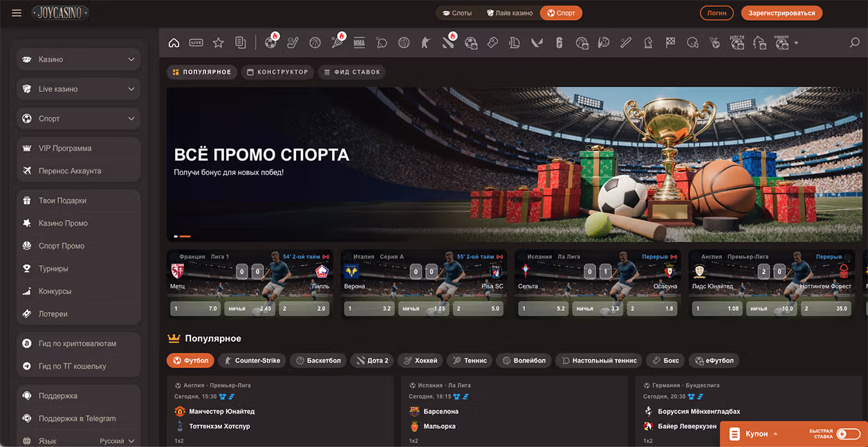Open the Русский language dropdown
This screenshot has height=447, width=868.
pyautogui.click(x=117, y=441)
